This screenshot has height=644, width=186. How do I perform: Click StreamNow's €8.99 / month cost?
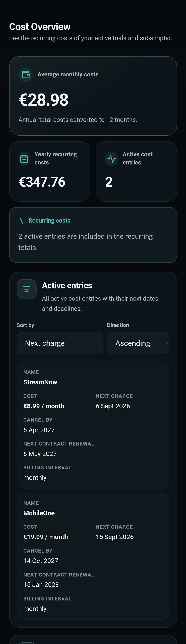pyautogui.click(x=44, y=406)
